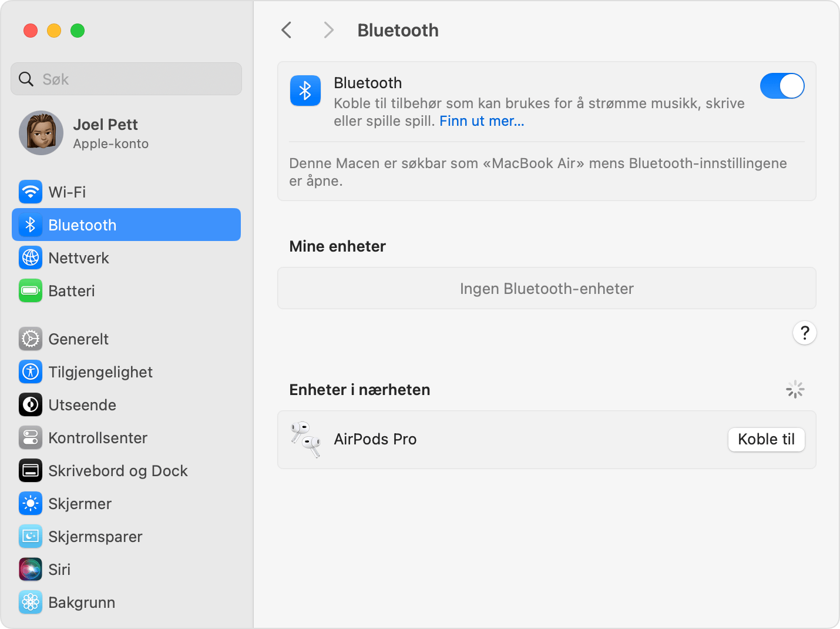Click the Utseende appearance icon
The image size is (840, 629).
[31, 404]
